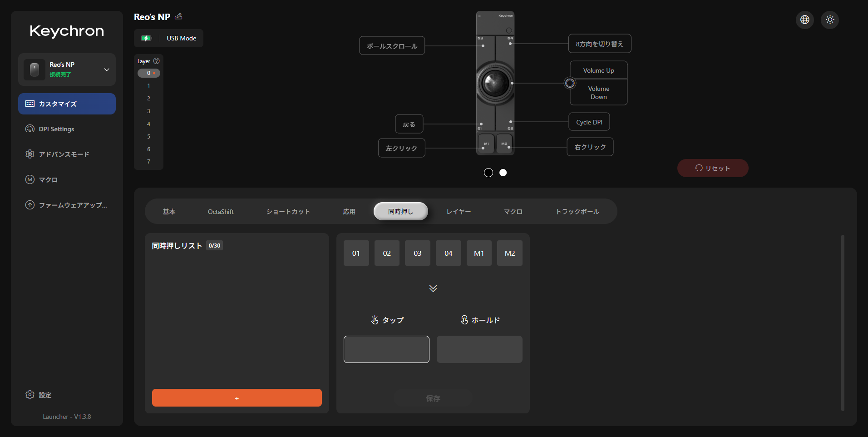
Task: Switch to the トラックボール tab
Action: [577, 212]
